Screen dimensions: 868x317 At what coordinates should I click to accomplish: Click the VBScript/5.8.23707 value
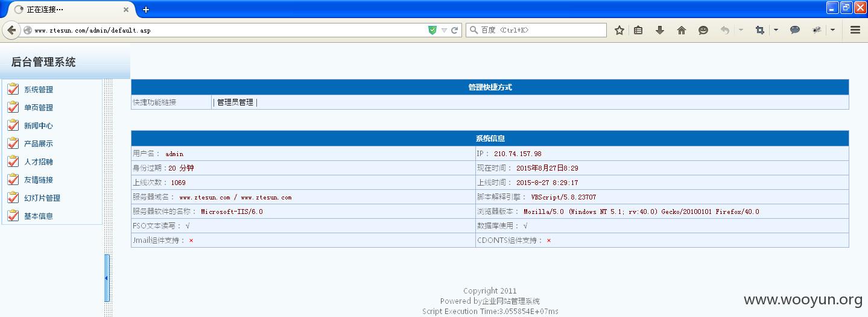[563, 197]
